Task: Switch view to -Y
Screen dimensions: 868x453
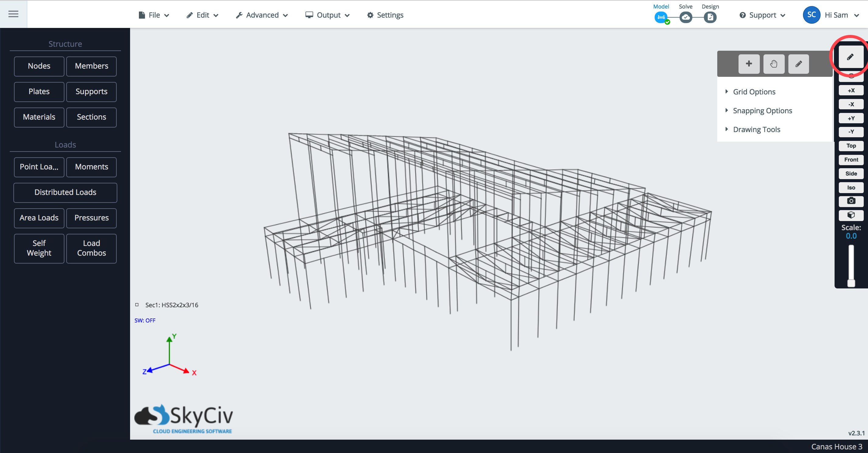Action: tap(851, 131)
